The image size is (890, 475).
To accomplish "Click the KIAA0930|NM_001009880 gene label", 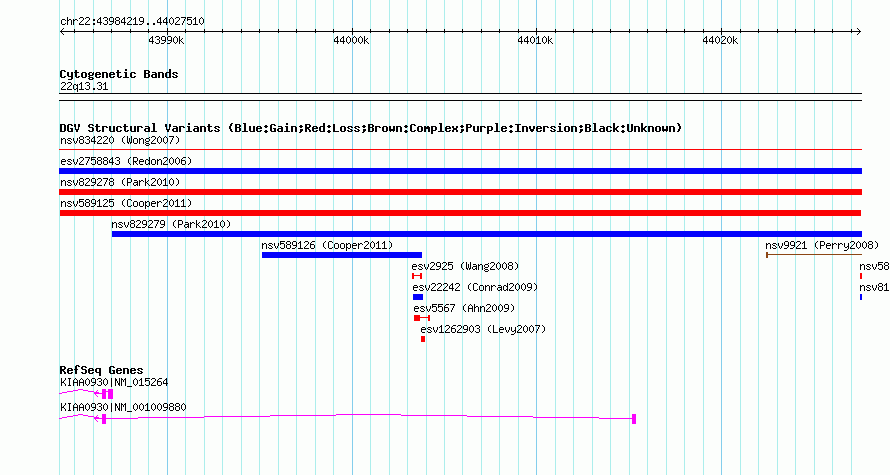I will click(123, 407).
